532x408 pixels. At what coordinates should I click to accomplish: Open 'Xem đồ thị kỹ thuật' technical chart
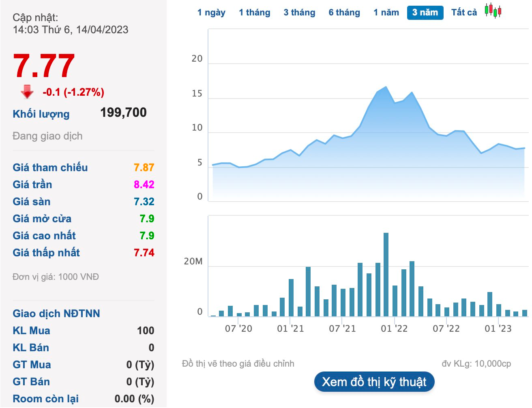click(x=374, y=382)
